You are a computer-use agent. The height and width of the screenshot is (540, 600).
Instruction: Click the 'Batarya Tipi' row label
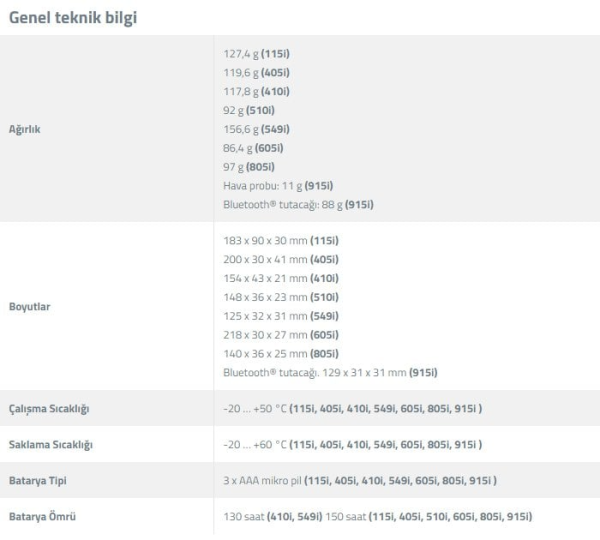[x=38, y=480]
